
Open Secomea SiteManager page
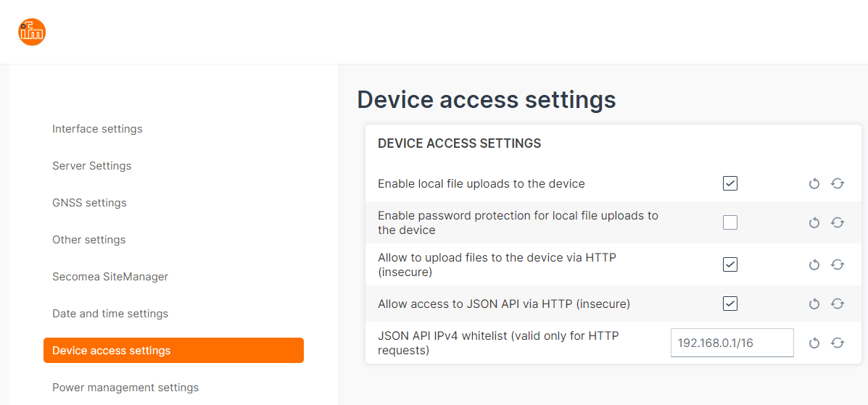110,277
